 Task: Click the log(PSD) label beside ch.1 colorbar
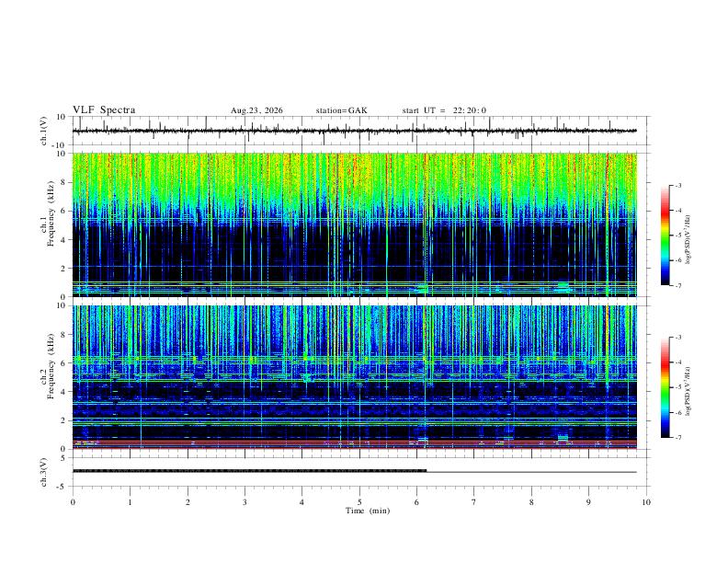click(x=688, y=239)
